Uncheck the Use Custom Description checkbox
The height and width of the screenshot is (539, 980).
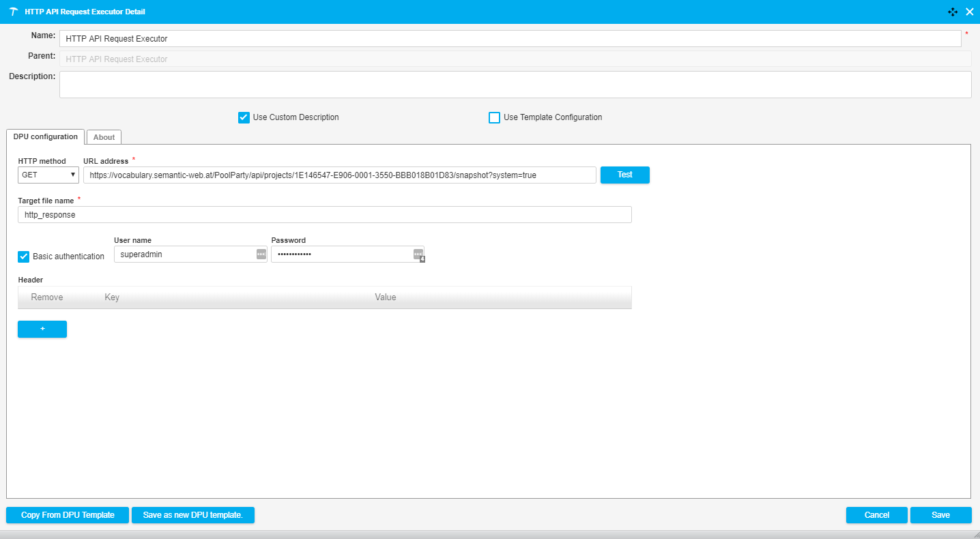244,117
